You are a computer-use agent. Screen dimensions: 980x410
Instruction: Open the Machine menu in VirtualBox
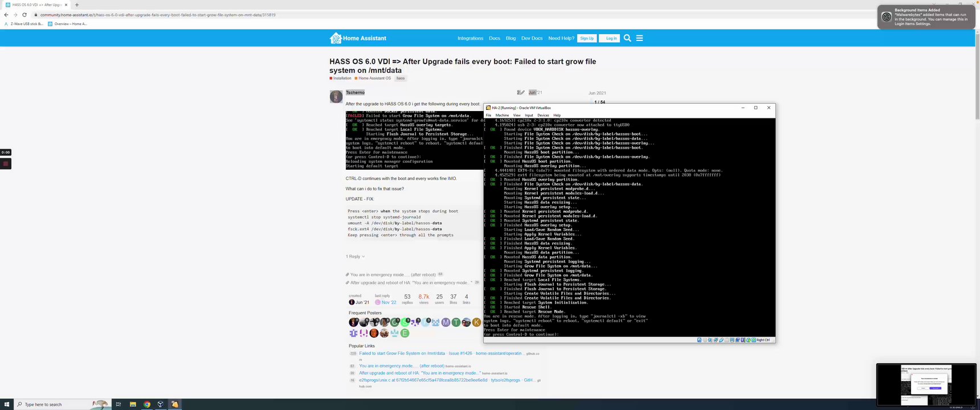pyautogui.click(x=502, y=115)
